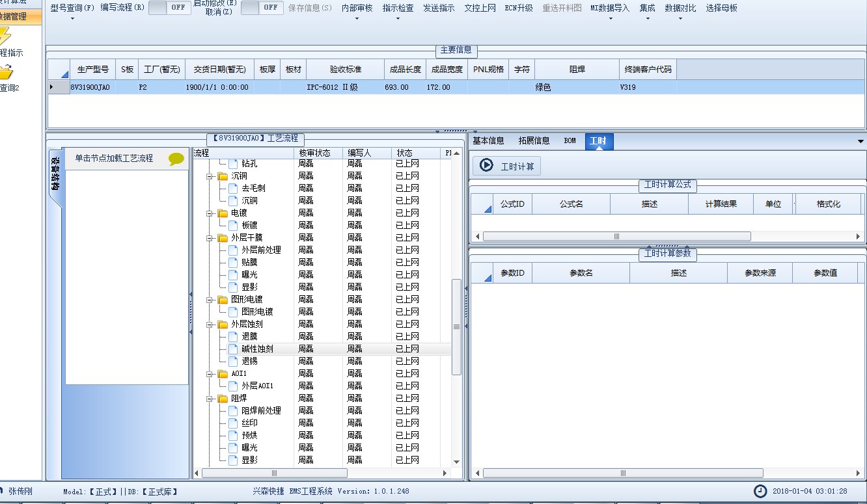This screenshot has width=867, height=504.
Task: Toggle the 启动修改 OFF switch
Action: (262, 8)
